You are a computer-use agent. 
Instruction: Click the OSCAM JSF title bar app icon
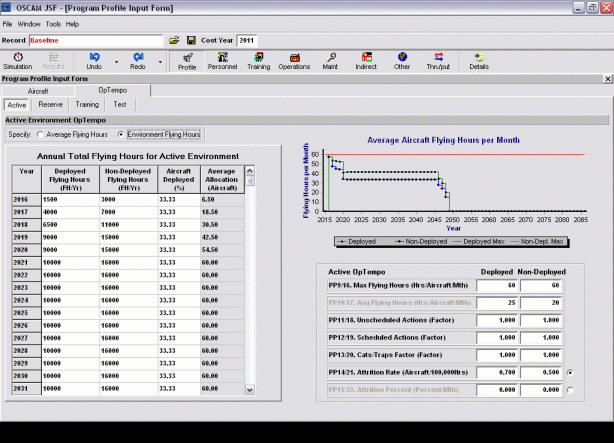point(6,7)
